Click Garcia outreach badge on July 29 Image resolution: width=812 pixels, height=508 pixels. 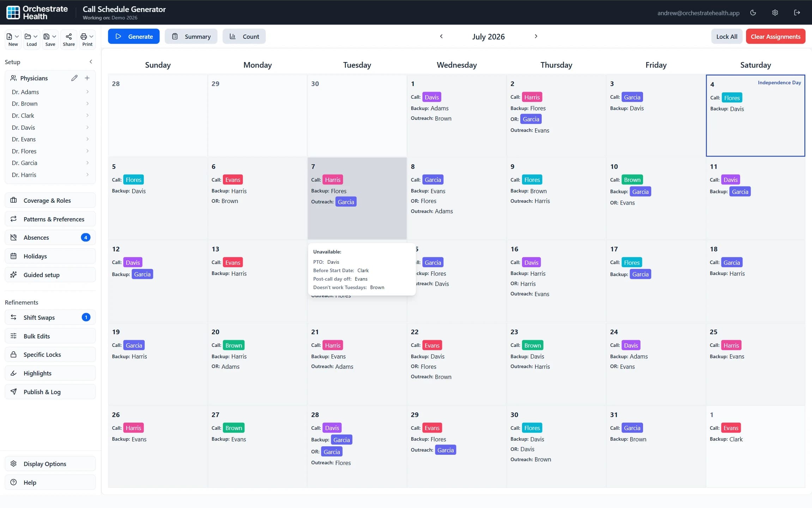(446, 450)
